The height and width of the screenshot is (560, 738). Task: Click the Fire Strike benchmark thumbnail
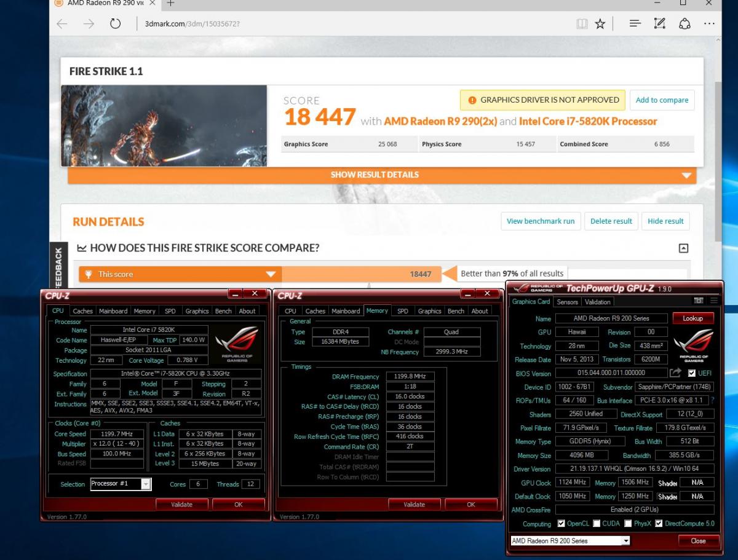(x=164, y=126)
